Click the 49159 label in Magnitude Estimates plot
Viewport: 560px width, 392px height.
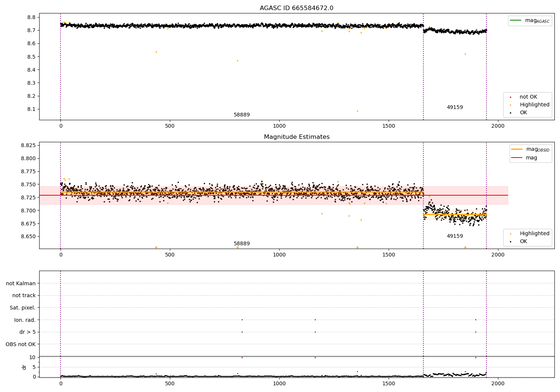point(455,236)
